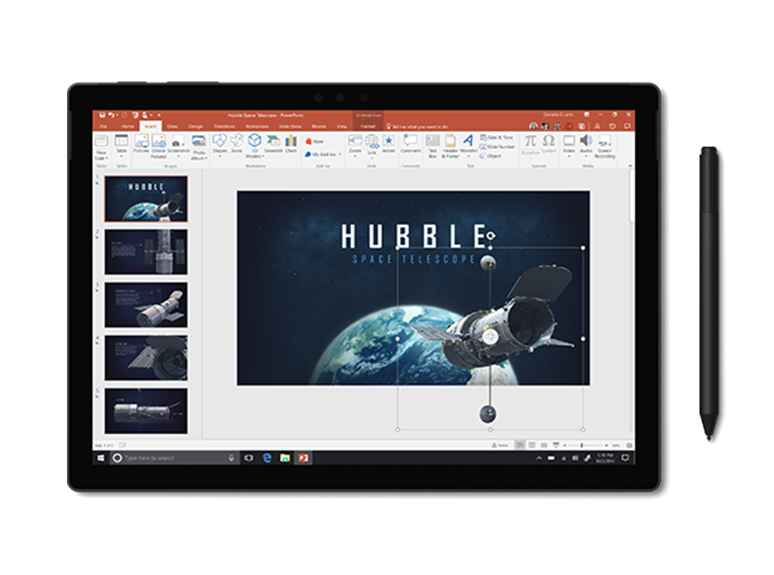Switch to the Review tab
The image size is (774, 575).
click(x=319, y=126)
